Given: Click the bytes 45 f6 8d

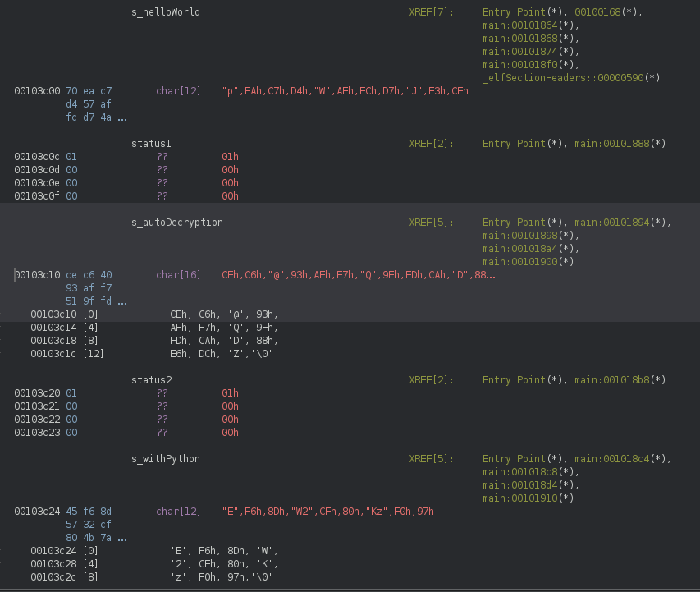Looking at the screenshot, I should [89, 512].
